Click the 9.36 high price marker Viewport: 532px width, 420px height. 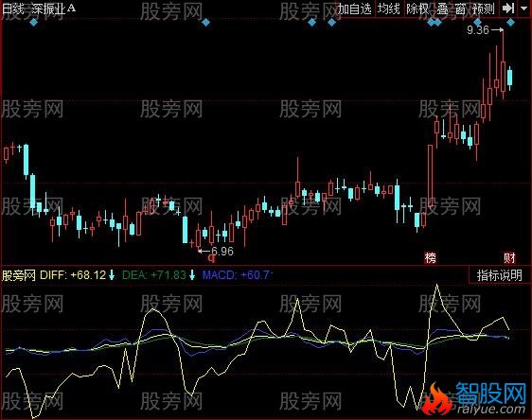(x=478, y=30)
